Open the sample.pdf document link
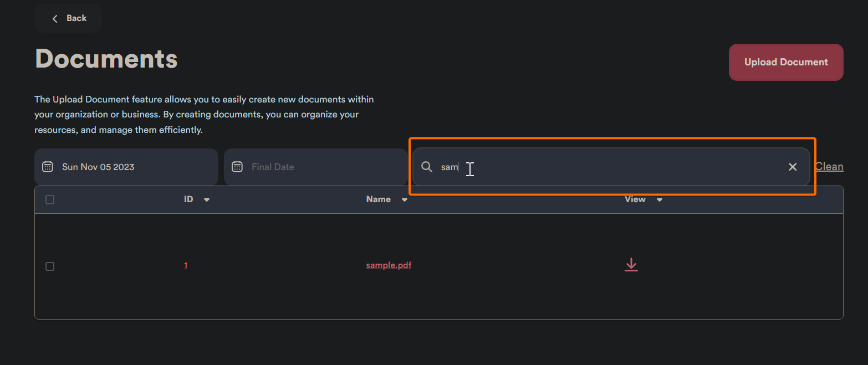868x365 pixels. coord(389,265)
